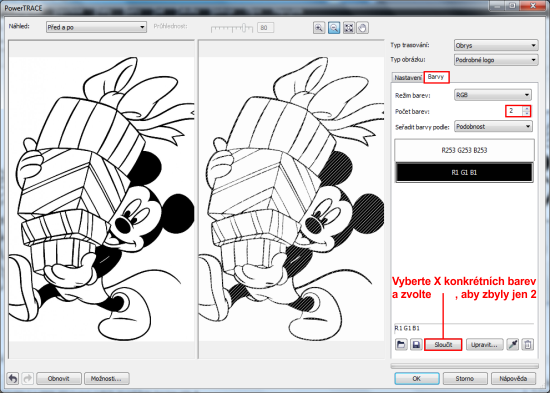
Task: Click the Sloučit merge button
Action: point(443,345)
